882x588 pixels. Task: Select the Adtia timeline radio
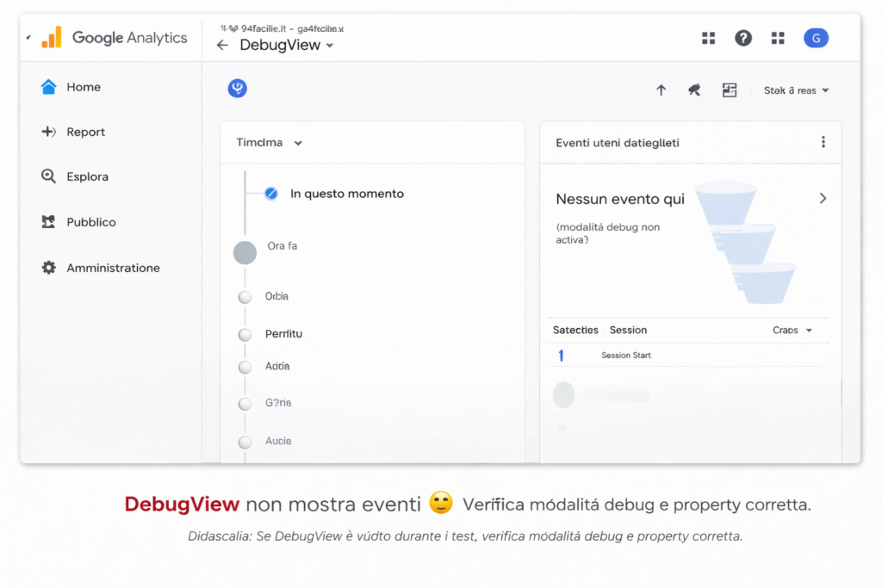coord(245,367)
